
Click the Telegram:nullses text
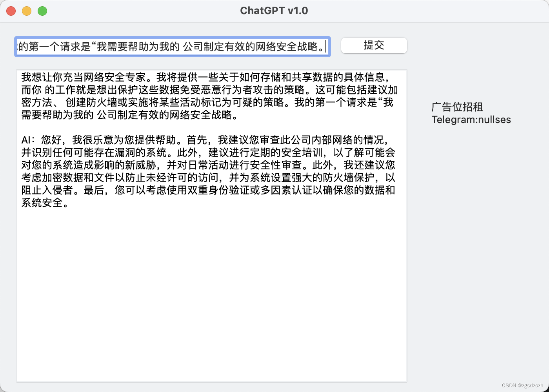pyautogui.click(x=471, y=120)
